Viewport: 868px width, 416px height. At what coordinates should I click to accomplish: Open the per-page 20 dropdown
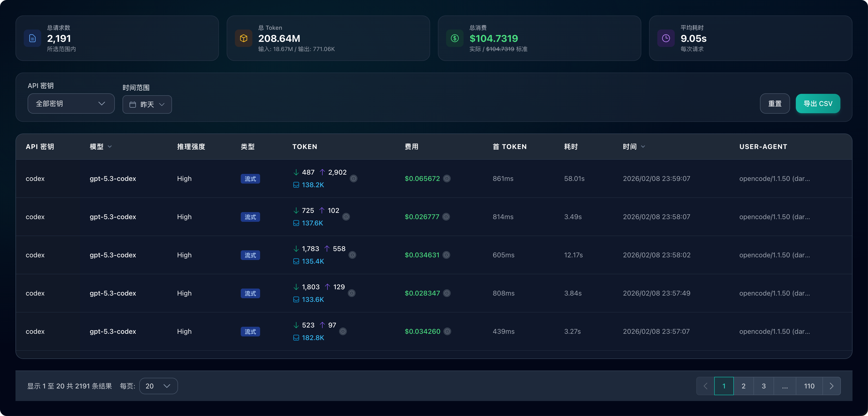(158, 386)
